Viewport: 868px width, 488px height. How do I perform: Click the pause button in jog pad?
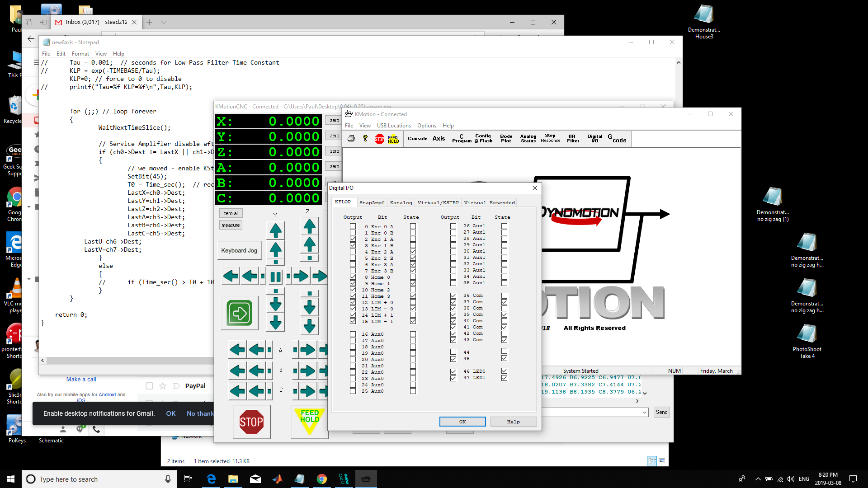click(275, 276)
